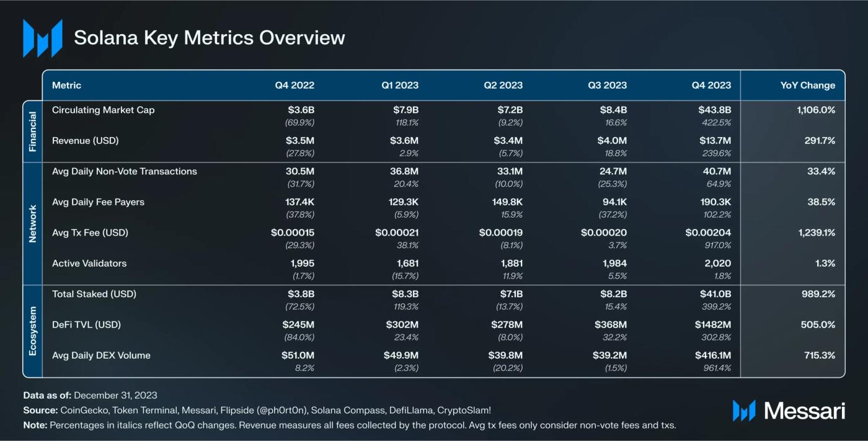Click the DeFi TVL (USD) row label
The height and width of the screenshot is (441, 868).
[x=86, y=325]
